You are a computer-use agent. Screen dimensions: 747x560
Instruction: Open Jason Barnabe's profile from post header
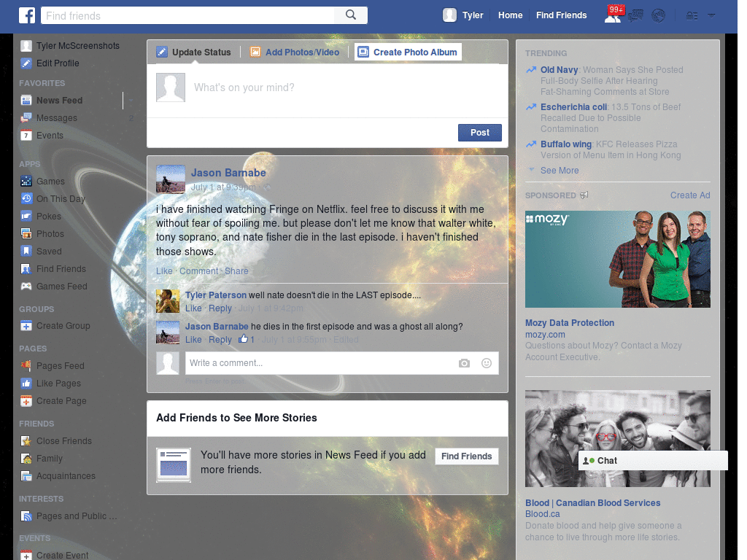pyautogui.click(x=228, y=173)
